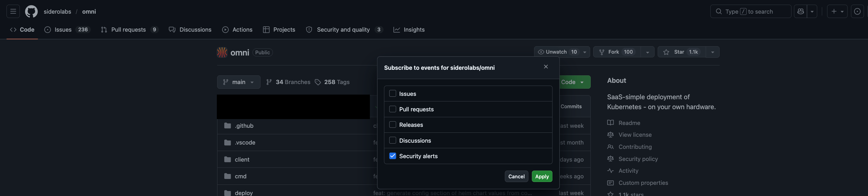The image size is (868, 196).
Task: Open the deploy folder
Action: click(243, 193)
